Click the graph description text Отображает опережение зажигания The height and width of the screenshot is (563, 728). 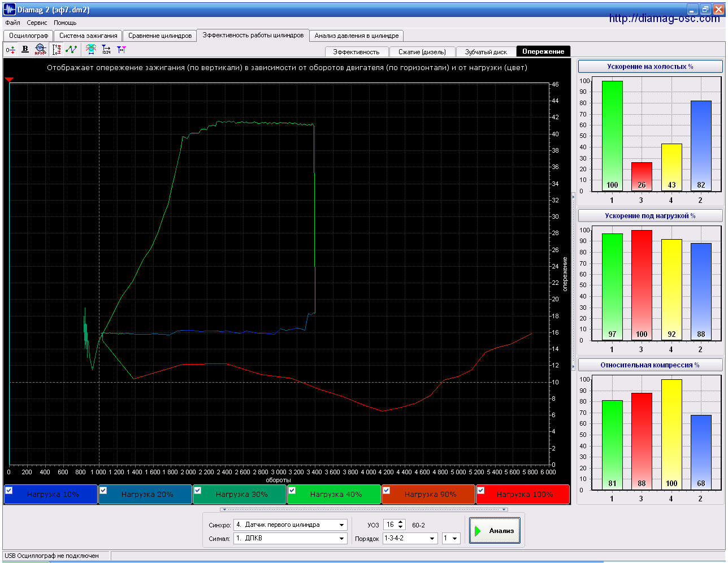tap(287, 68)
